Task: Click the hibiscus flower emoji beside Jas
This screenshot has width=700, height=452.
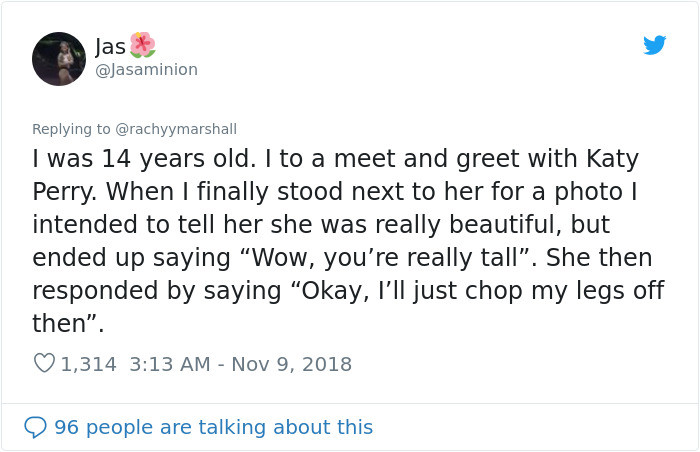Action: point(143,44)
